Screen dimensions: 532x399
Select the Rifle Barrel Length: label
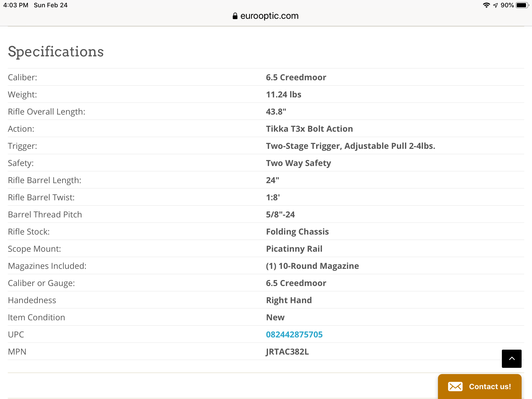pyautogui.click(x=44, y=180)
